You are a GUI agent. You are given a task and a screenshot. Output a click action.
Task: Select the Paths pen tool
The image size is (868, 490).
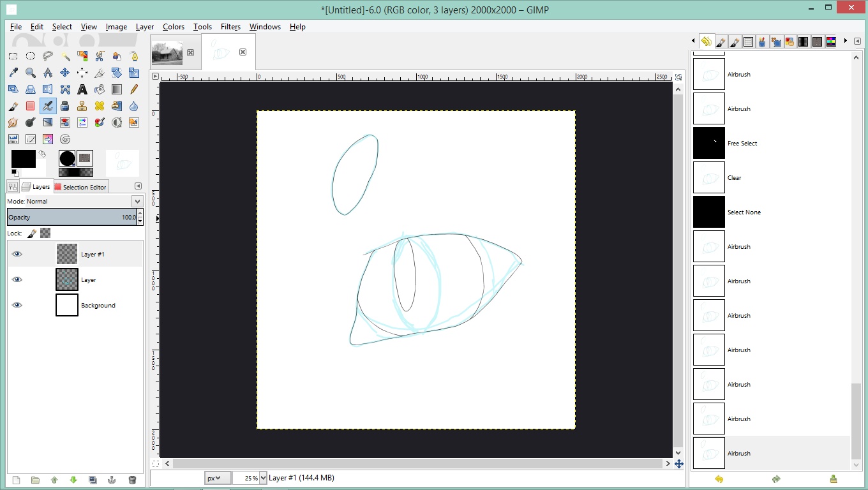(x=134, y=56)
